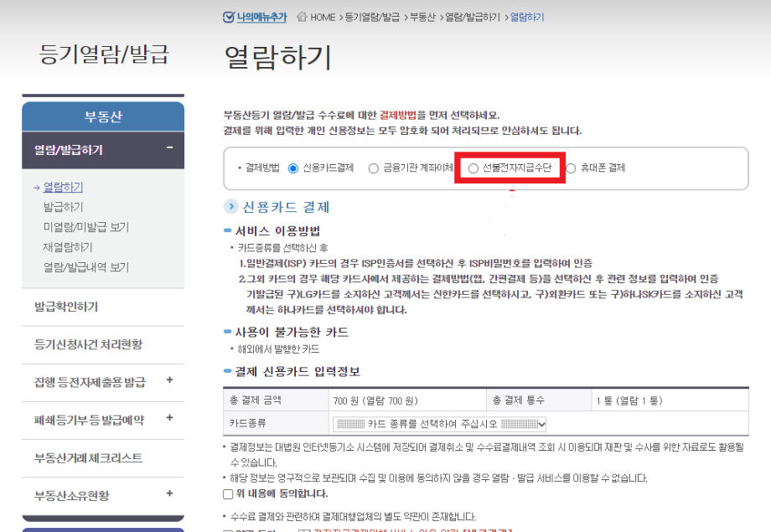Click the 서비스 이용방법 heading

tap(278, 231)
